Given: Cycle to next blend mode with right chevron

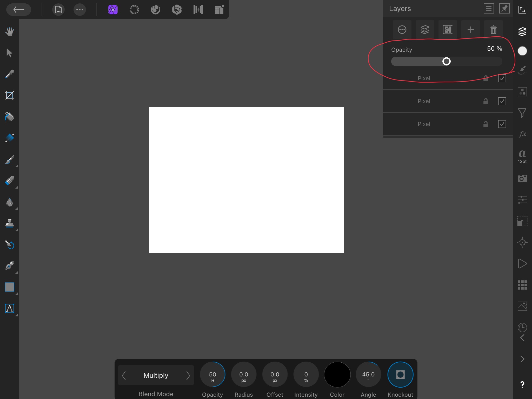Looking at the screenshot, I should 189,375.
